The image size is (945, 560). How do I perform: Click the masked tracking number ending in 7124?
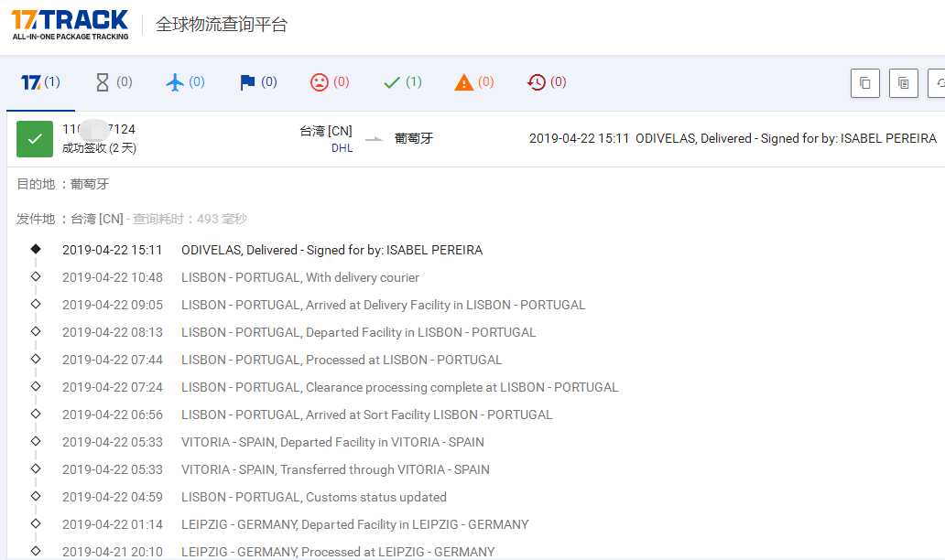tap(99, 130)
